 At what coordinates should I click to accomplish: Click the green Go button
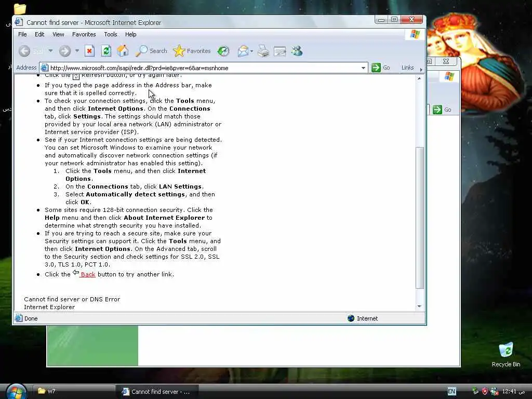tap(381, 68)
